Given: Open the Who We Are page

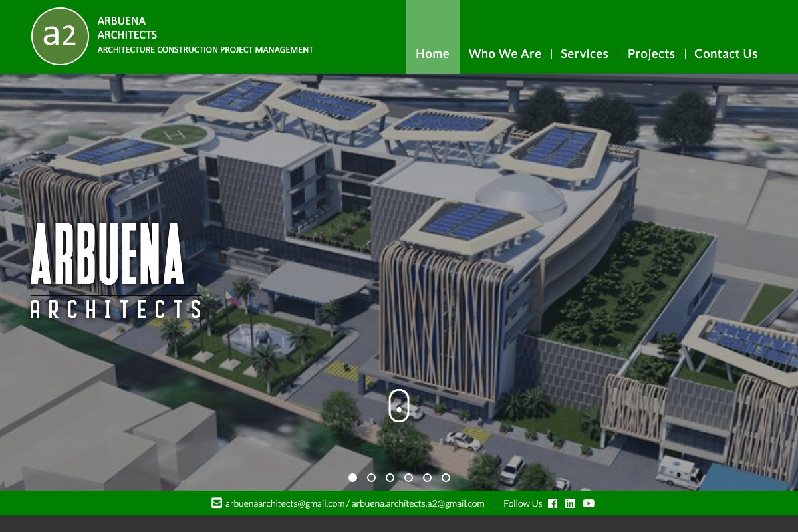Looking at the screenshot, I should point(505,53).
